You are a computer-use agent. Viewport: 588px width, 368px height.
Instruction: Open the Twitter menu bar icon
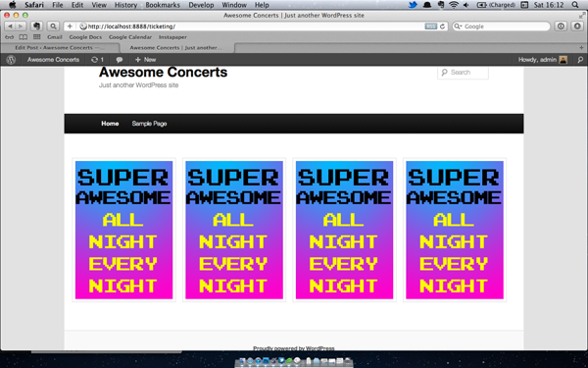(x=413, y=5)
